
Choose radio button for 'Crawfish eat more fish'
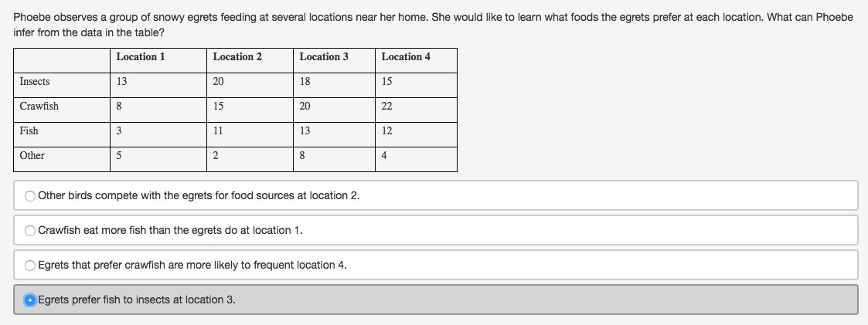(x=30, y=231)
